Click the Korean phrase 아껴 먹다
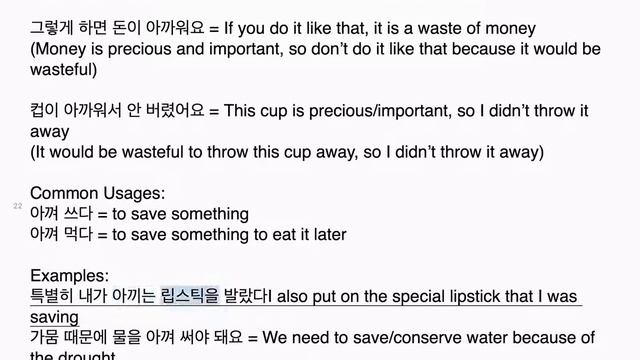This screenshot has height=360, width=640. [x=62, y=234]
